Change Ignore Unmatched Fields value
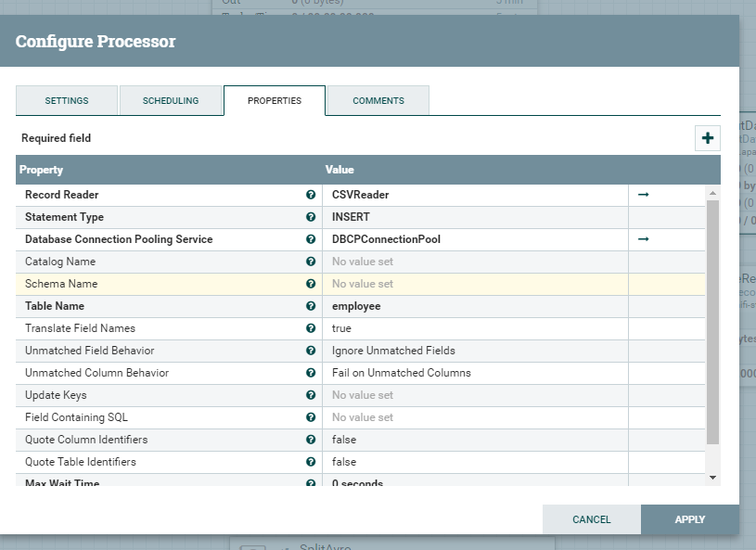756x550 pixels. point(475,351)
